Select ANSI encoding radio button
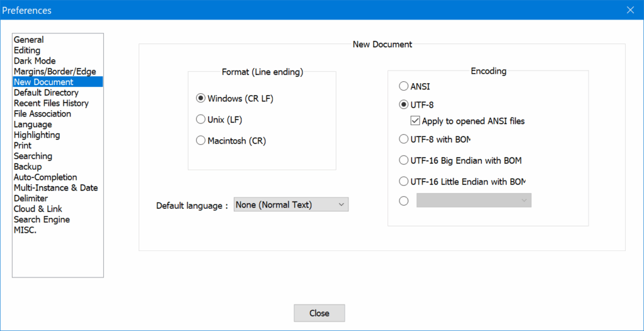Viewport: 644px width, 331px height. pyautogui.click(x=404, y=86)
